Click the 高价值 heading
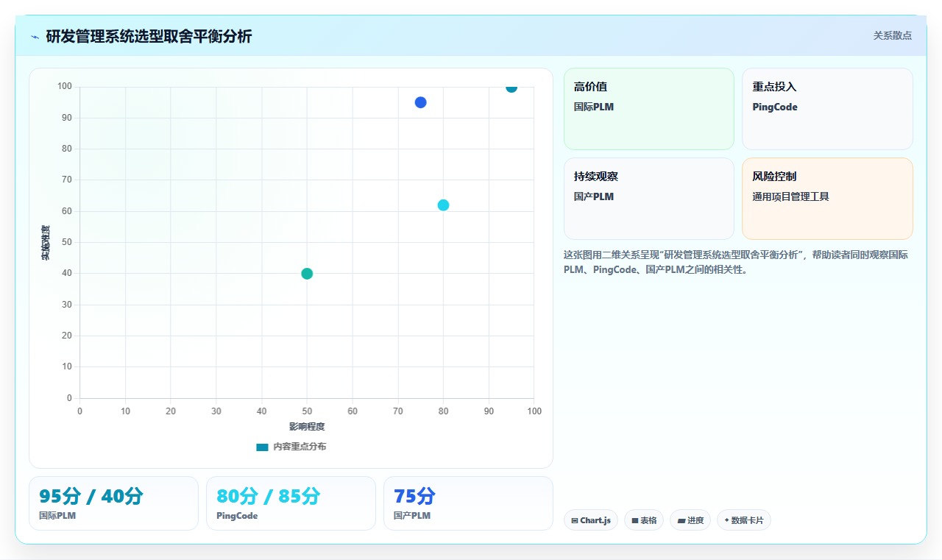Screen dimensions: 942x560 pyautogui.click(x=590, y=87)
